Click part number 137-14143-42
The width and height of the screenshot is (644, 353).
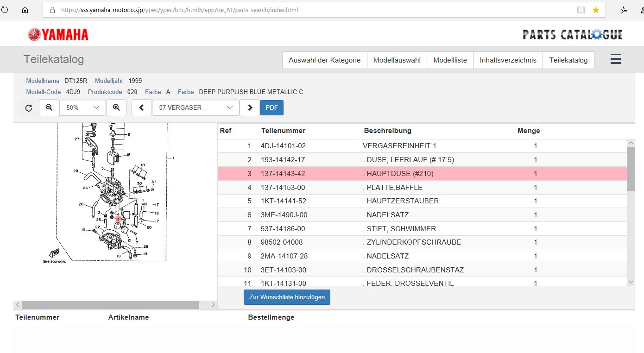click(283, 174)
